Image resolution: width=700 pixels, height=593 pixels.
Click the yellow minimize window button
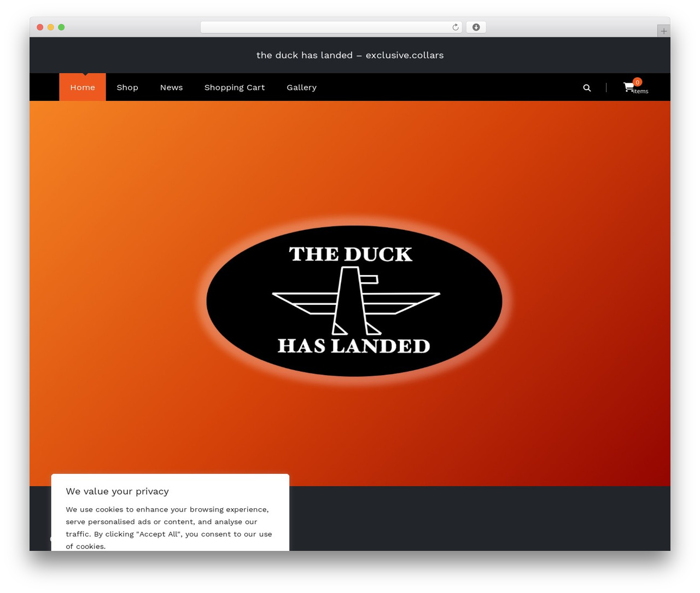coord(51,27)
